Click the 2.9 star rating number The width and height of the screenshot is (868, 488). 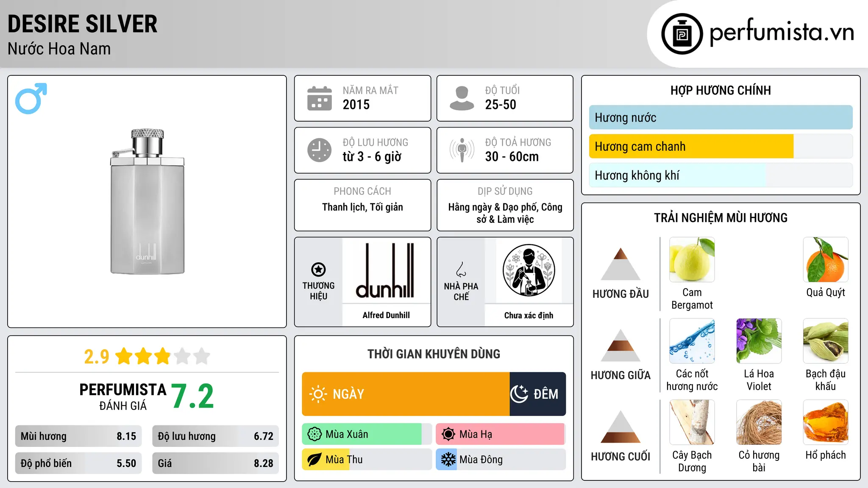97,357
